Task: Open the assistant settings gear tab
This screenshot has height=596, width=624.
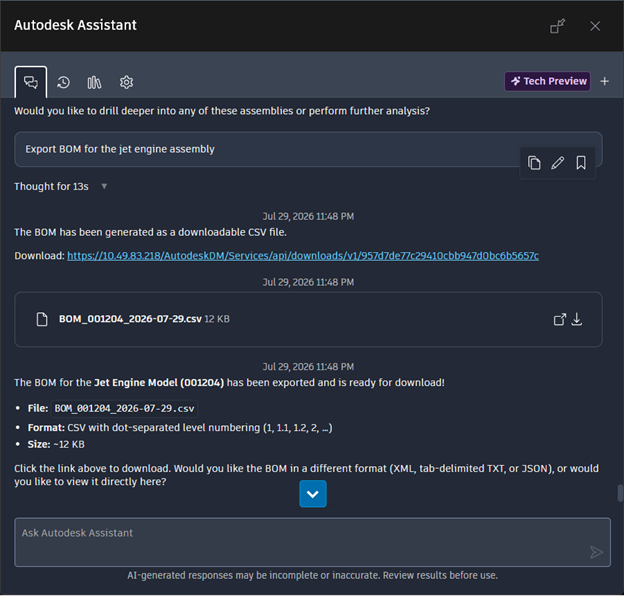Action: pos(127,82)
